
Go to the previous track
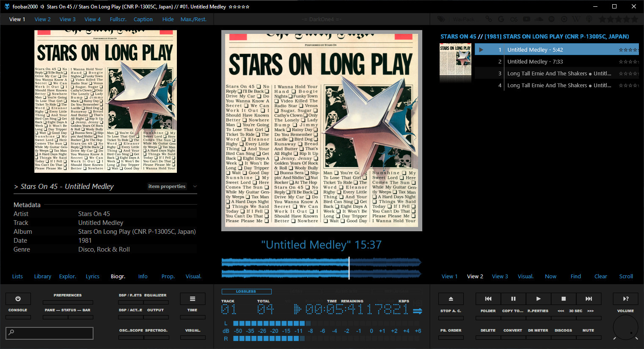pyautogui.click(x=488, y=299)
